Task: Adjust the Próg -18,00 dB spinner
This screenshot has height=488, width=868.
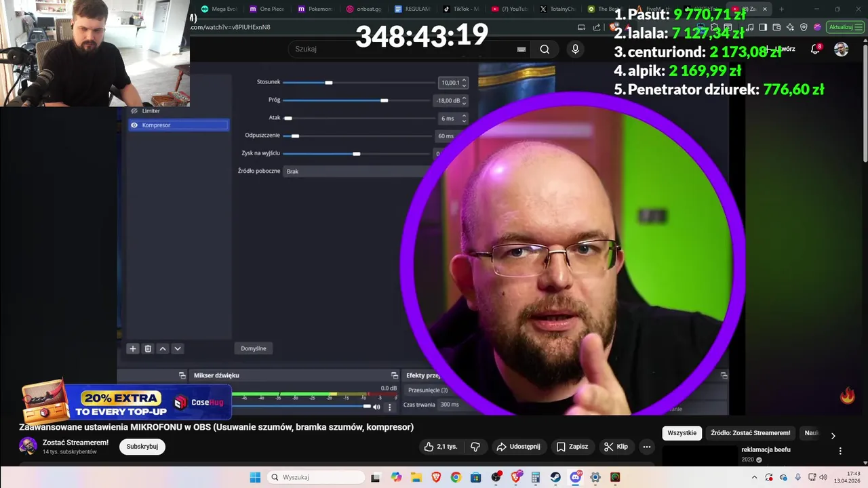Action: [464, 100]
